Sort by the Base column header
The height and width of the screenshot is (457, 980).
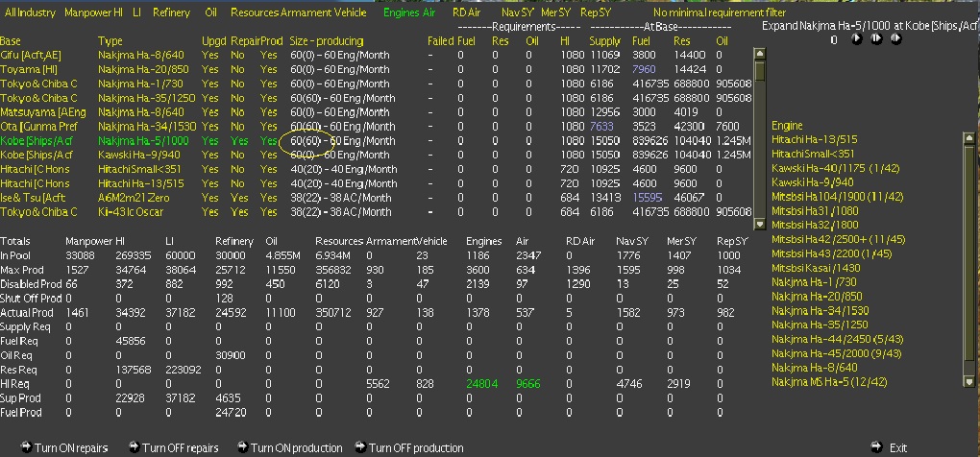pyautogui.click(x=10, y=41)
